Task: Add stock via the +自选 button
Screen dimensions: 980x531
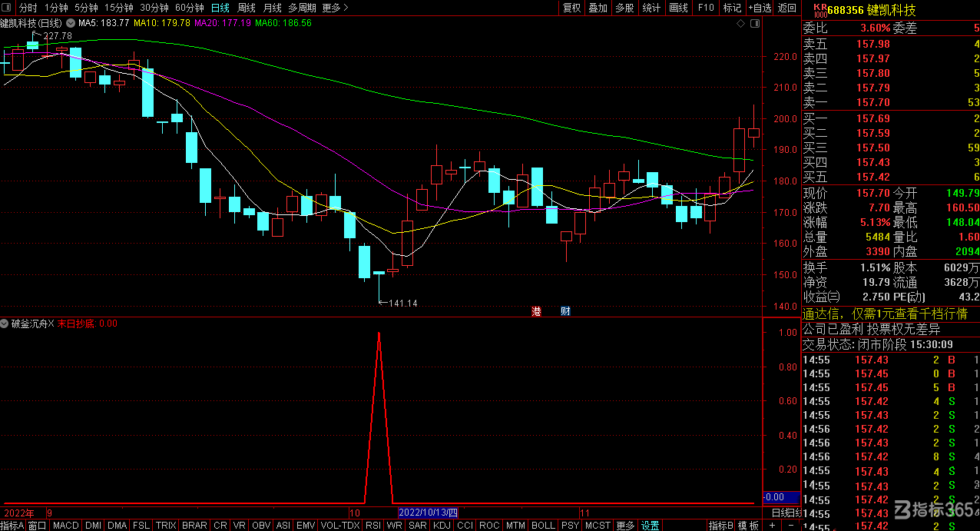Action: [x=759, y=8]
